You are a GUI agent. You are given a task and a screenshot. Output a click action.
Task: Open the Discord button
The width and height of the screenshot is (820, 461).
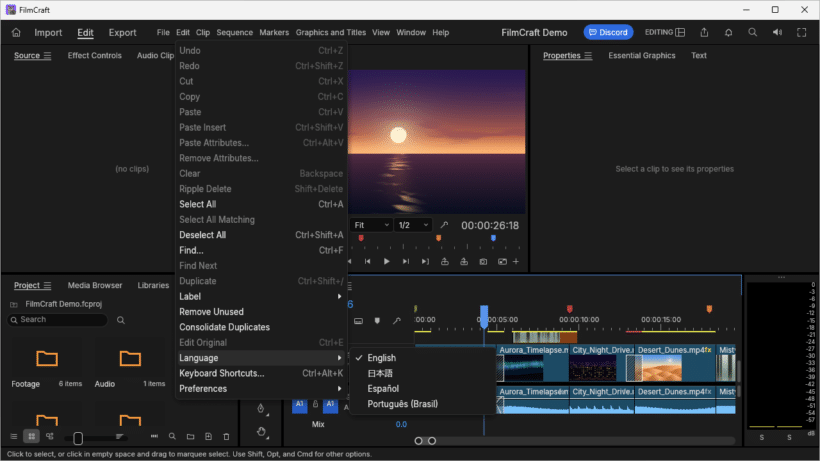[608, 32]
